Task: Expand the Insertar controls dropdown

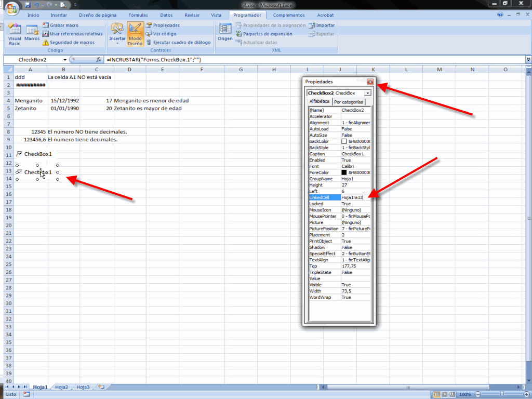Action: (x=117, y=43)
